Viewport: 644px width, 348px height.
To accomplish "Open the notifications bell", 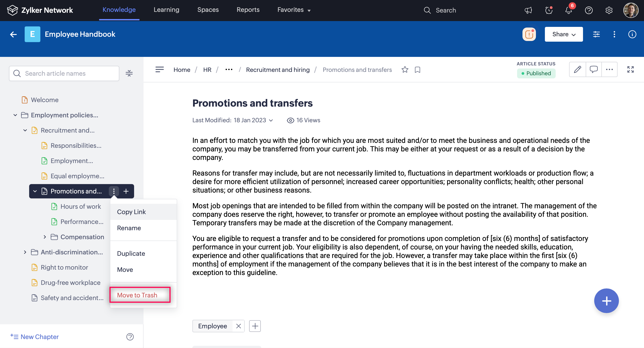I will pos(568,10).
